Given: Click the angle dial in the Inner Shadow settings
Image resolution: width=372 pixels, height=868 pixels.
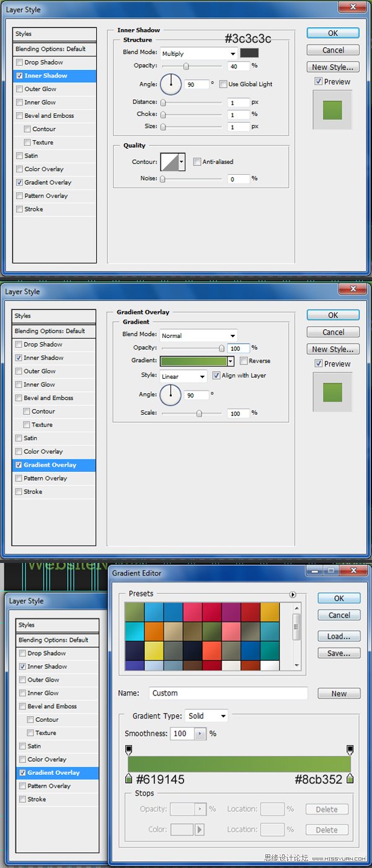Looking at the screenshot, I should [171, 84].
